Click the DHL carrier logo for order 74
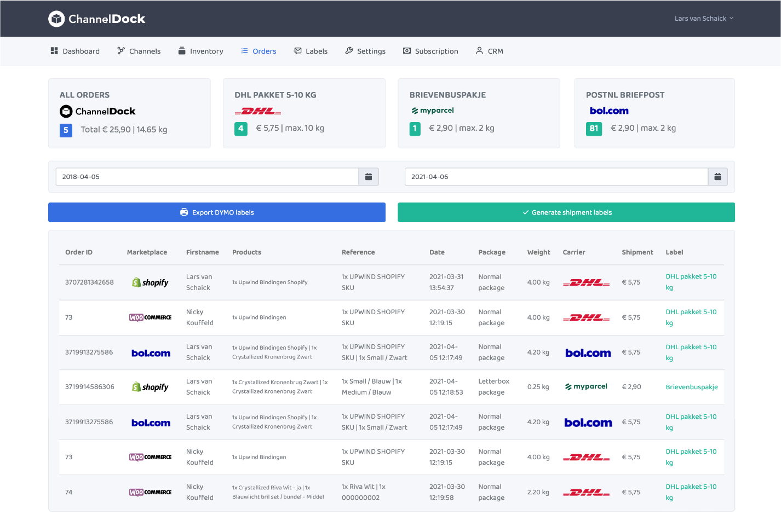 (x=586, y=493)
